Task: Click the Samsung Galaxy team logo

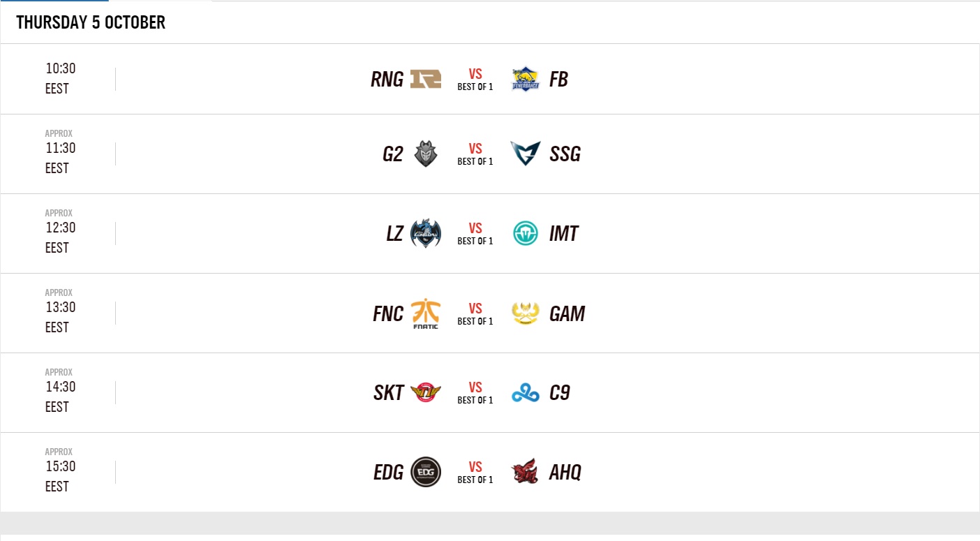Action: 525,154
